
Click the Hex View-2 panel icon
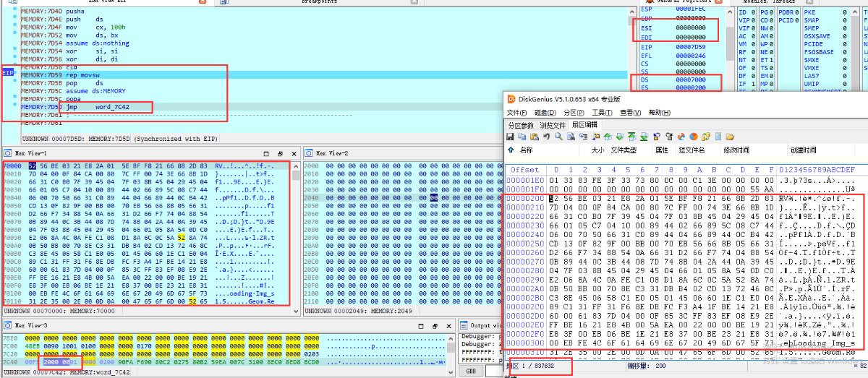pos(309,153)
